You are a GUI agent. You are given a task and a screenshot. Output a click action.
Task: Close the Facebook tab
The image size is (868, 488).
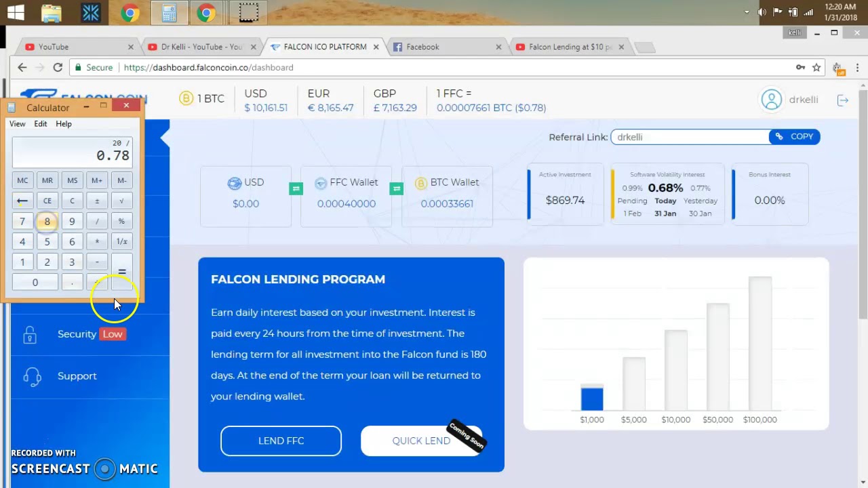click(x=498, y=47)
